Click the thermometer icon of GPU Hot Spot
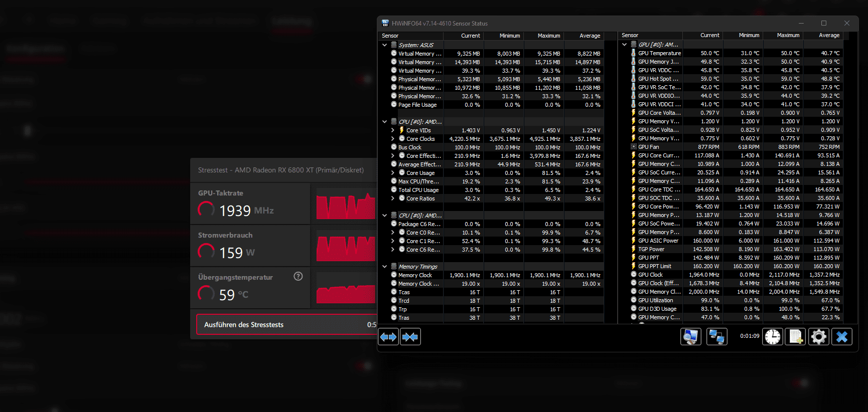Screen dimensions: 868x412 pos(633,79)
